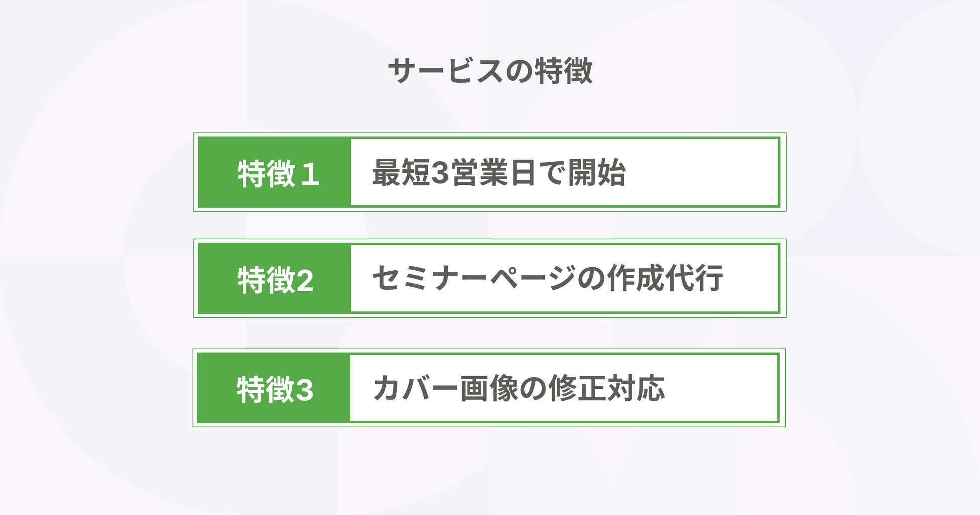Click the word 開始 in the first box
Screen dimensions: 980x515
pos(597,173)
